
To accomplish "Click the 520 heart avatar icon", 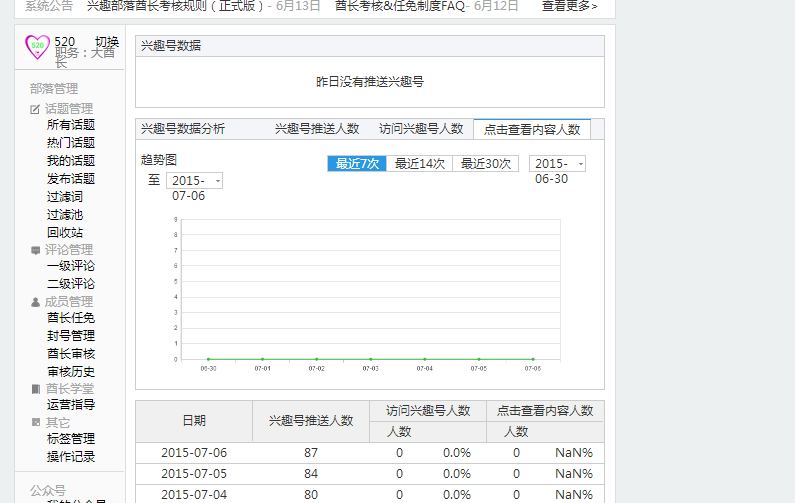I will pyautogui.click(x=38, y=47).
